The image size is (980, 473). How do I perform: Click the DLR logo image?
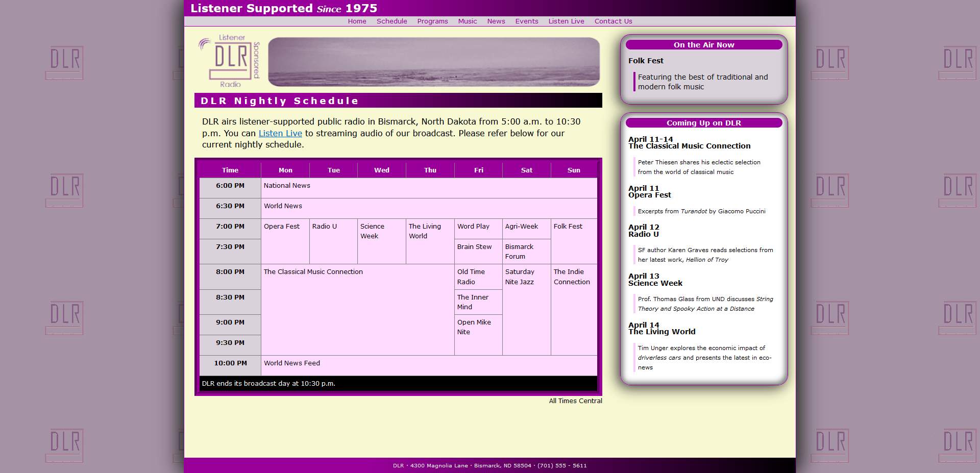229,61
